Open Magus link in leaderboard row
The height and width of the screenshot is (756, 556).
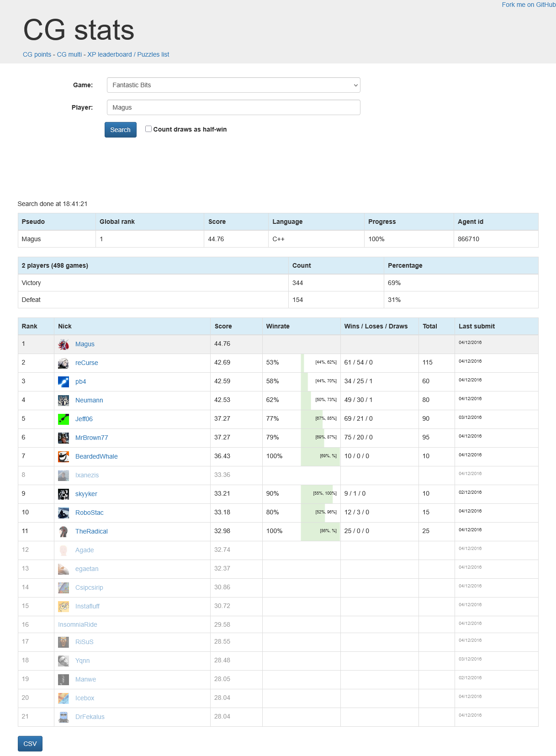coord(85,344)
